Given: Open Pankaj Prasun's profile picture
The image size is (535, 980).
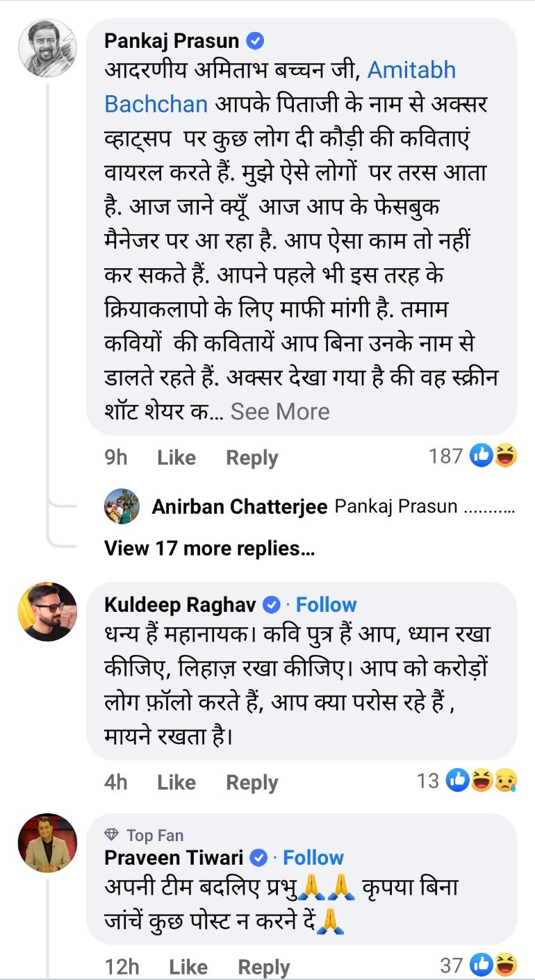Looking at the screenshot, I should point(47,47).
